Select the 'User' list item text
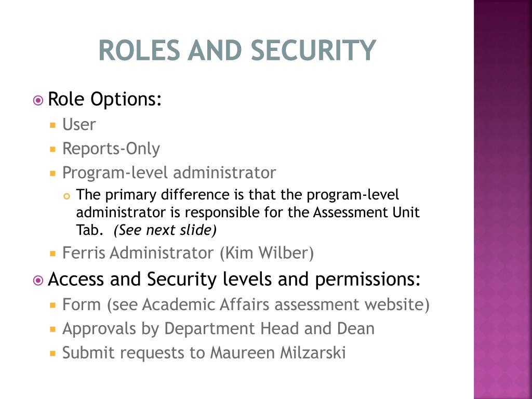The height and width of the screenshot is (399, 532). click(x=79, y=125)
